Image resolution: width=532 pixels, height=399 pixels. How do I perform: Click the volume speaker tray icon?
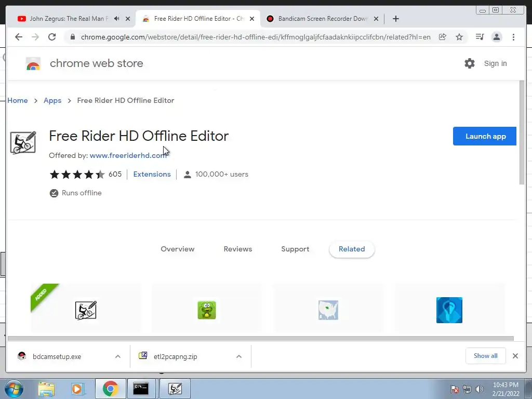click(480, 389)
